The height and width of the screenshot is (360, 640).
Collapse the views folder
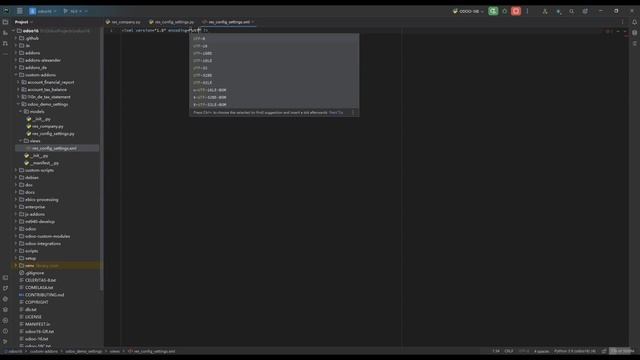pos(21,141)
